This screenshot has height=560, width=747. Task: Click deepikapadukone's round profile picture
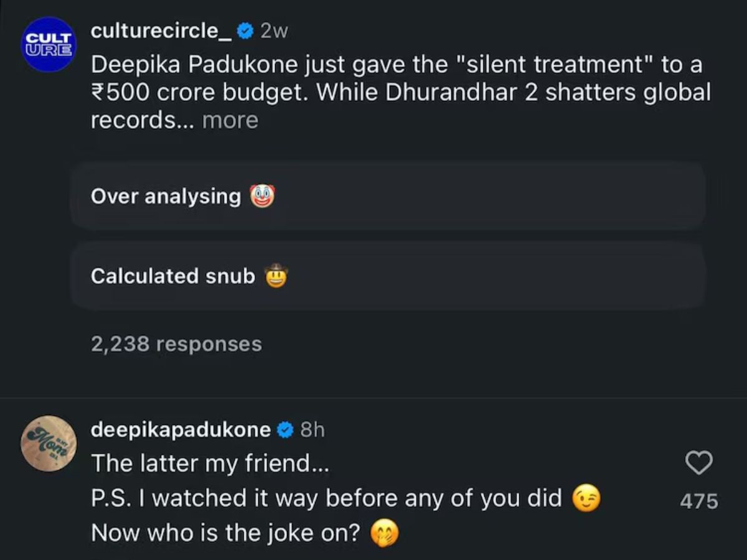tap(48, 443)
